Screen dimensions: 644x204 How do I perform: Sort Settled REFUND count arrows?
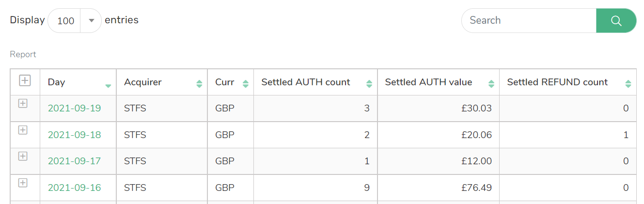(628, 83)
